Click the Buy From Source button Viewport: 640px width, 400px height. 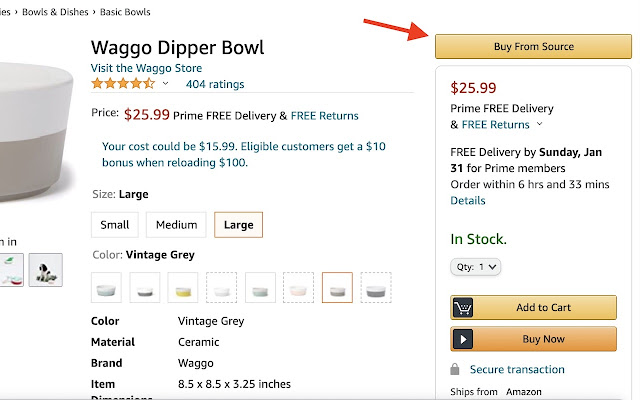click(x=532, y=47)
